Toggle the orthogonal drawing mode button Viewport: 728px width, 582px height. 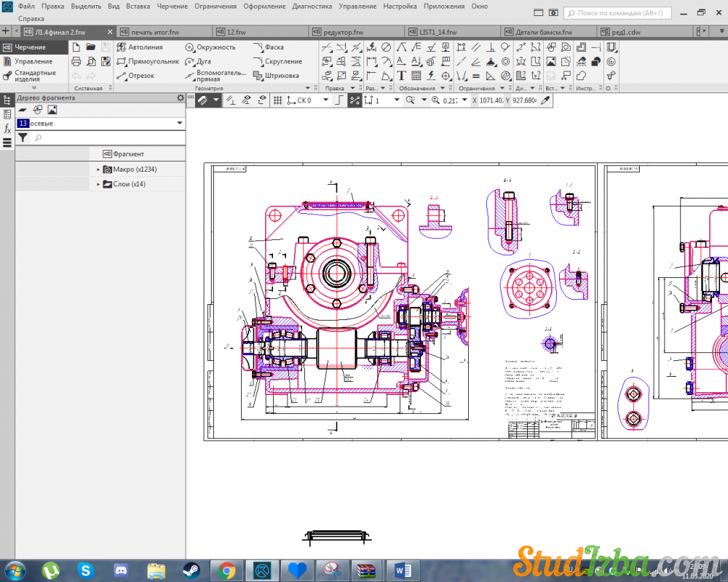(339, 100)
